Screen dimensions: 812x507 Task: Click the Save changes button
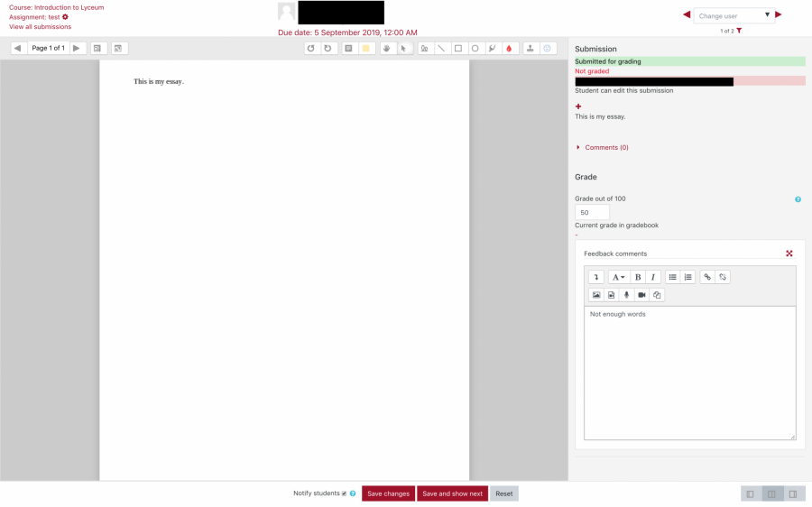[388, 493]
